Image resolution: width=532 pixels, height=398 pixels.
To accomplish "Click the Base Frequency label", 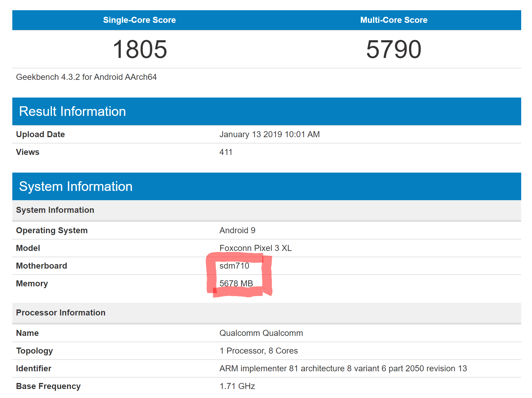I will pyautogui.click(x=48, y=386).
